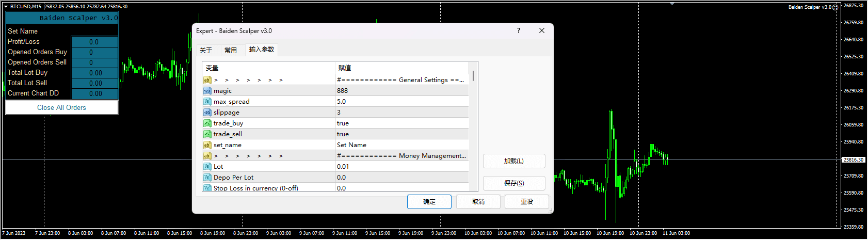The image size is (868, 240).
Task: Click the icon beside the Lot variable
Action: click(x=207, y=167)
